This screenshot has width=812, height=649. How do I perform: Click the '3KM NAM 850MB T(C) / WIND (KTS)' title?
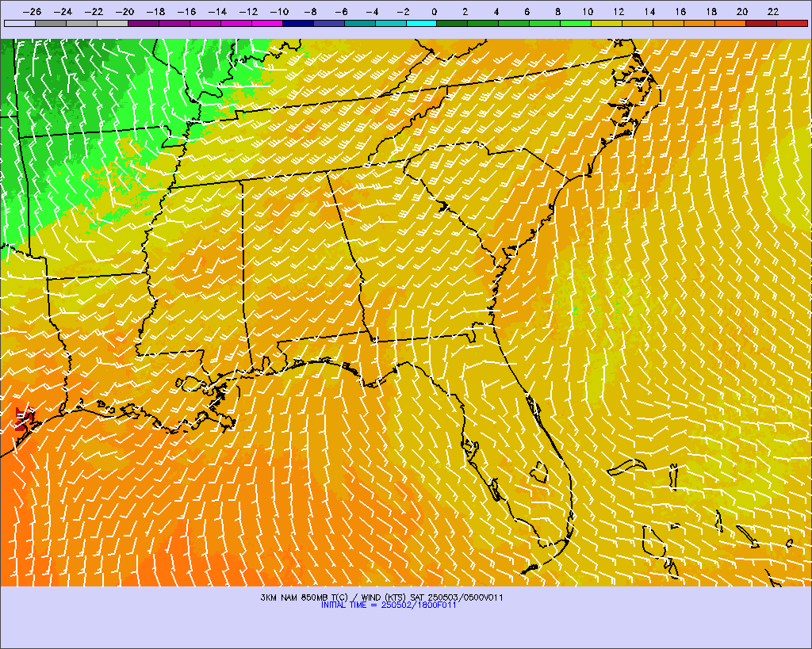(x=335, y=597)
